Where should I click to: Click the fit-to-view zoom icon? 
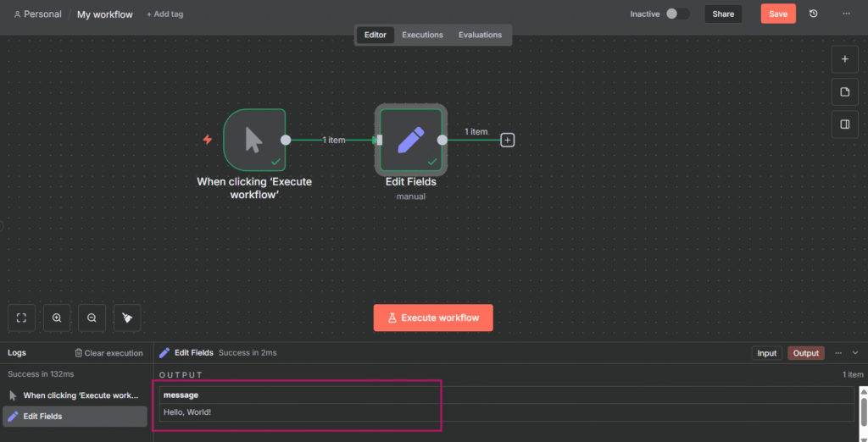tap(22, 318)
